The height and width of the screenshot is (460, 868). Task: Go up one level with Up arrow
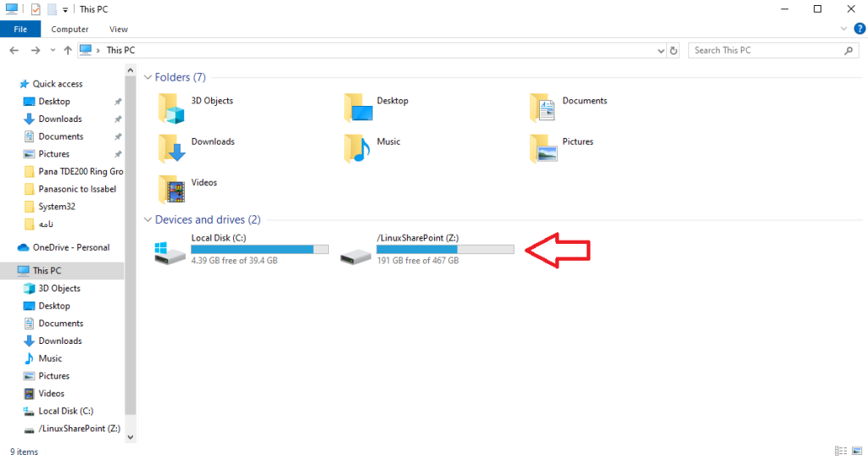point(68,50)
